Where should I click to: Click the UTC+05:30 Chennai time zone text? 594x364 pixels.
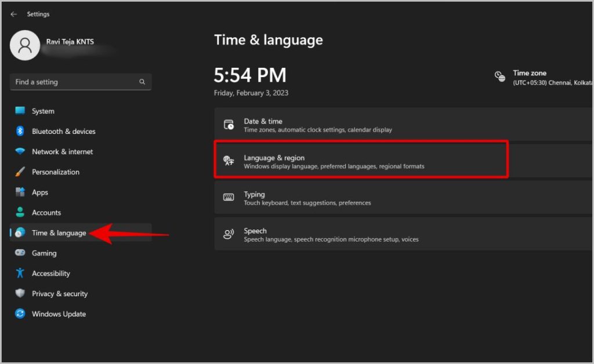pos(553,82)
